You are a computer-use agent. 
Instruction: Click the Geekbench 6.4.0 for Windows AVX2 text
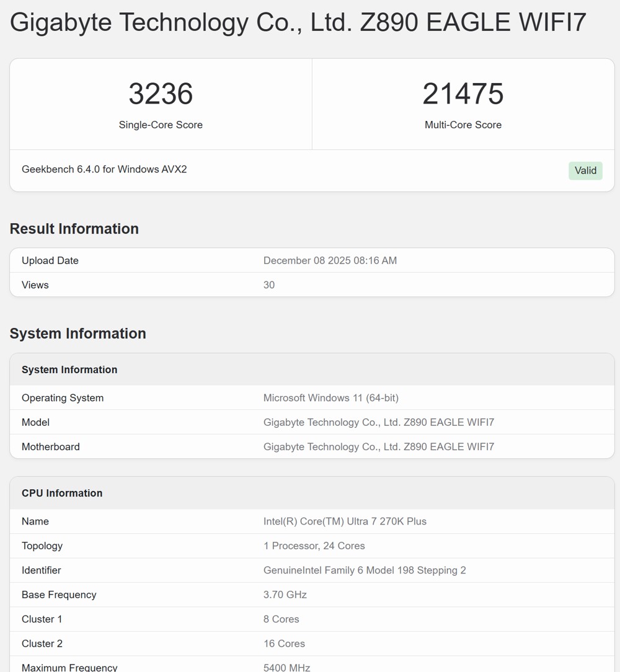tap(104, 169)
